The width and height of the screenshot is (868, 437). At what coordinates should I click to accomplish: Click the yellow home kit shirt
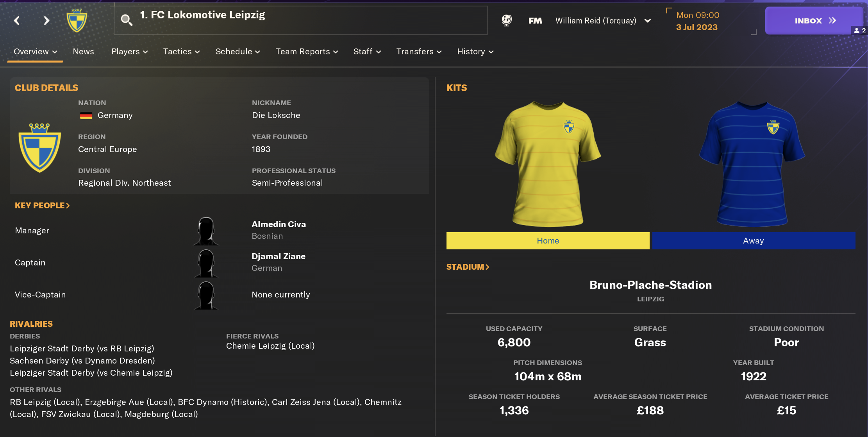pyautogui.click(x=548, y=164)
